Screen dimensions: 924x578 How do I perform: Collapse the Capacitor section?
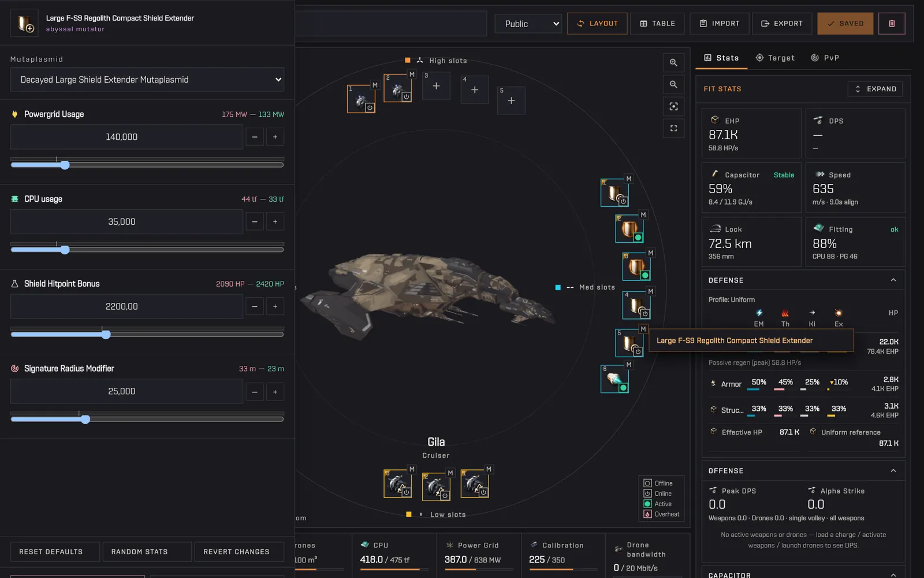893,575
